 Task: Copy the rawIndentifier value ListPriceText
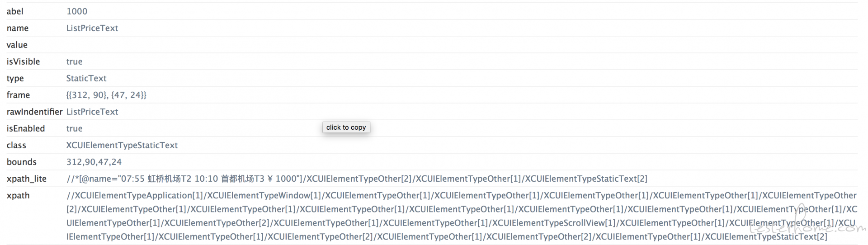92,112
